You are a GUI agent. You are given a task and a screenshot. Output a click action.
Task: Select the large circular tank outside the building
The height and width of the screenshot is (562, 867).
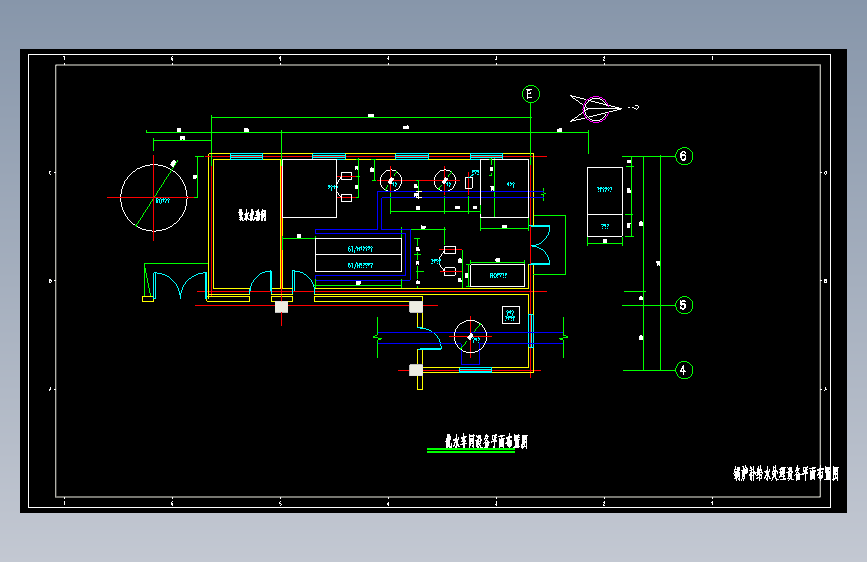pos(154,197)
